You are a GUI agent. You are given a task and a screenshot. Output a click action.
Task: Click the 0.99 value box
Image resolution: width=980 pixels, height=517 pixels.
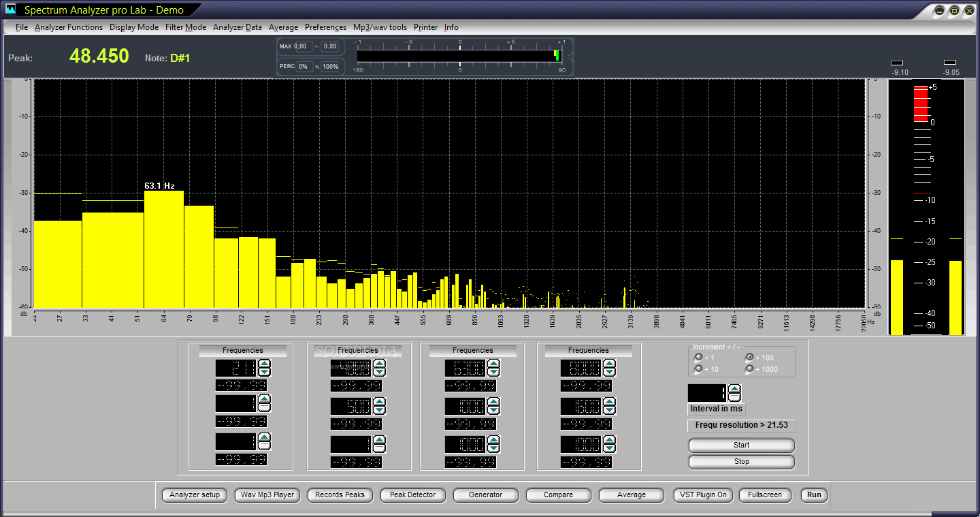[x=330, y=46]
